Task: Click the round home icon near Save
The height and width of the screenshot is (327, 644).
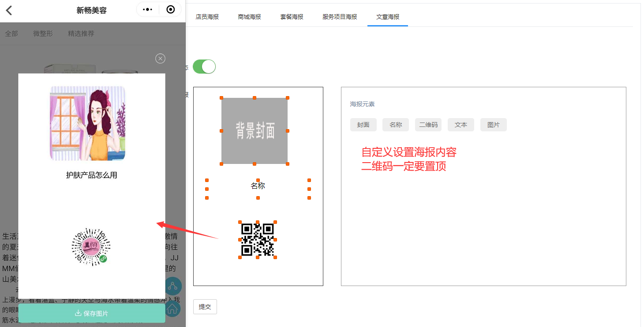Action: pyautogui.click(x=172, y=308)
